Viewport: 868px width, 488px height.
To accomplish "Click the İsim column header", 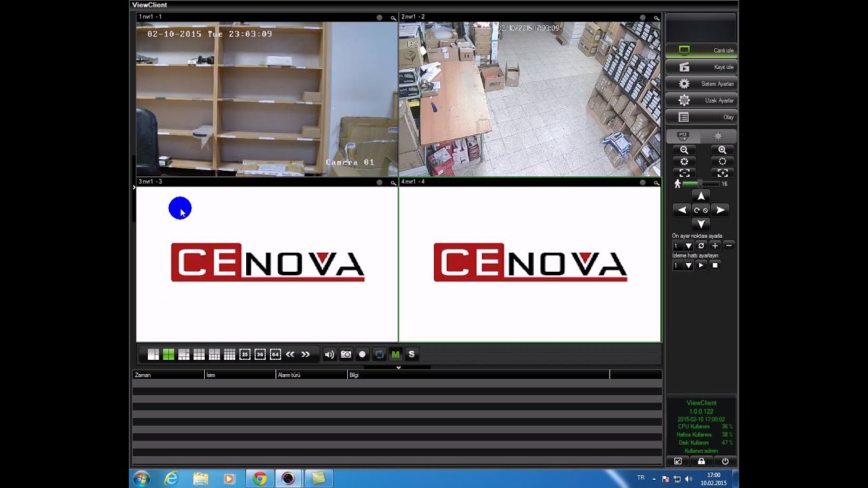I will 240,375.
